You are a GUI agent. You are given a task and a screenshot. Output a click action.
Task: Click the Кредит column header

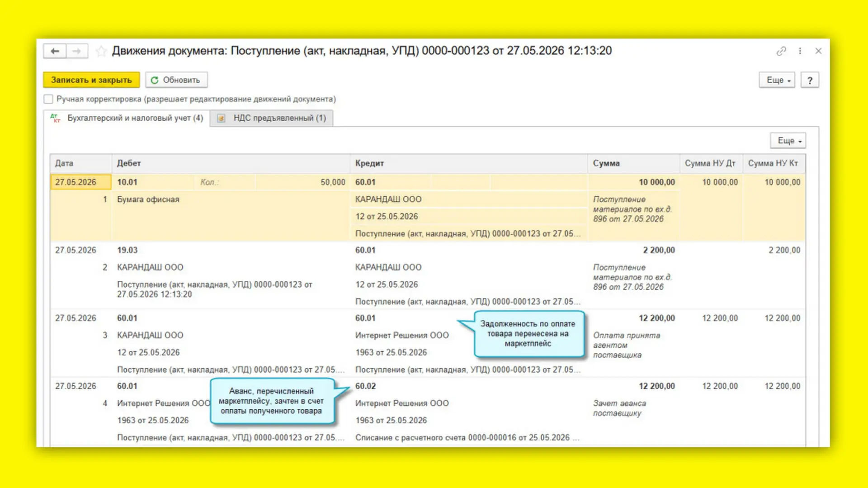pos(469,163)
